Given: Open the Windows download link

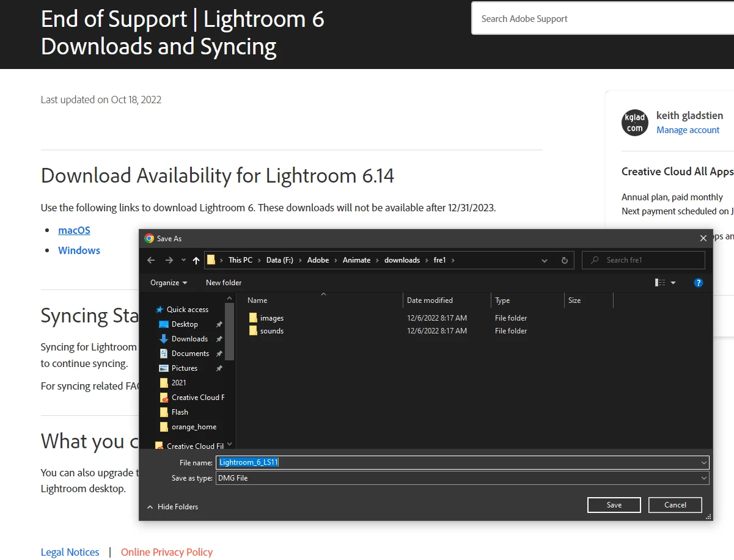Looking at the screenshot, I should (x=79, y=250).
